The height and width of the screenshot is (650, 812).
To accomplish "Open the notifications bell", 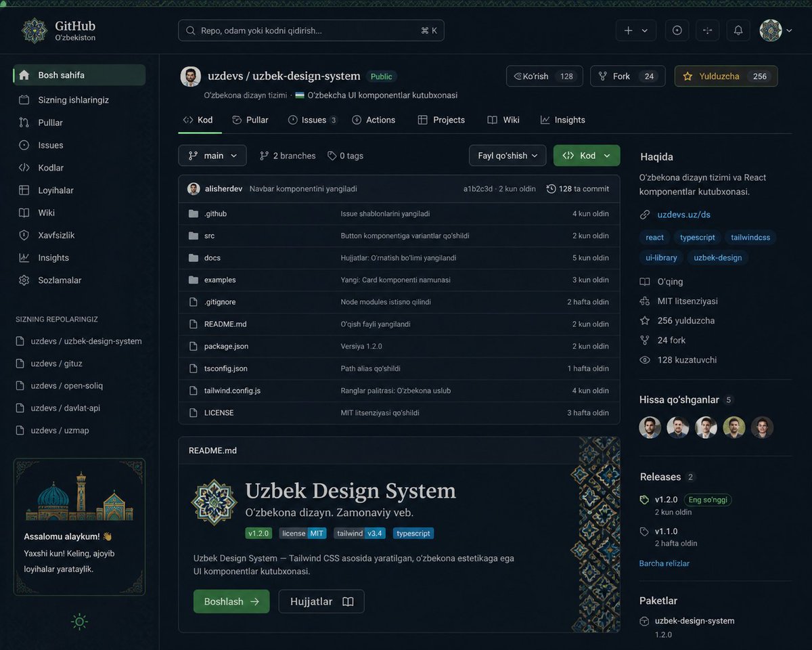I will (x=738, y=30).
